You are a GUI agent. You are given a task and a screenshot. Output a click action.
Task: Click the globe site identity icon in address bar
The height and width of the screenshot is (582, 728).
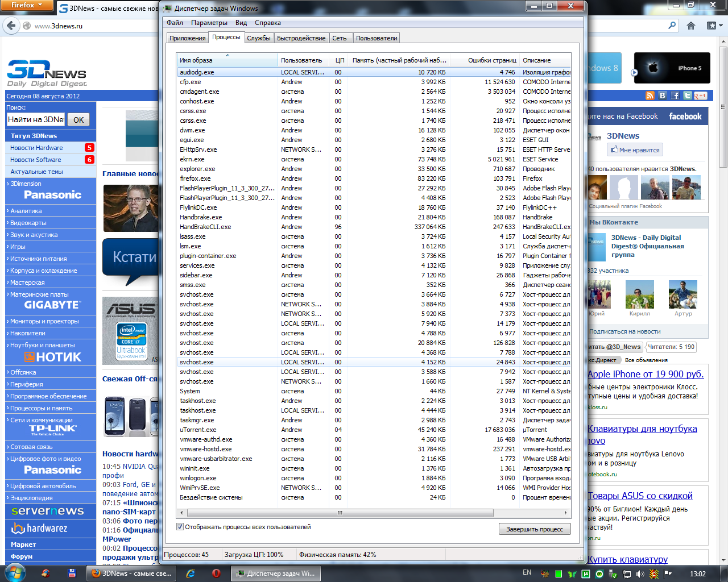click(x=27, y=26)
